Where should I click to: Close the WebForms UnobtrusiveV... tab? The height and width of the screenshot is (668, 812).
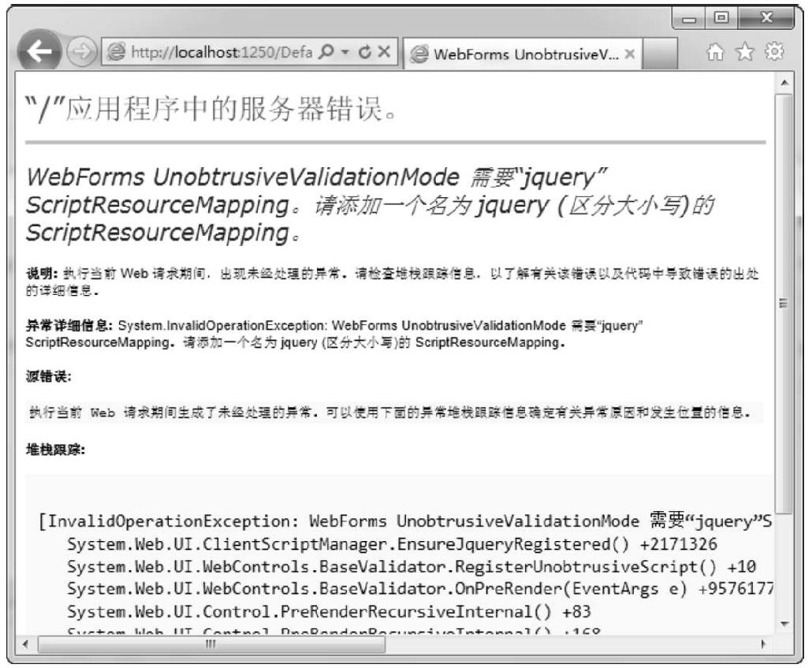click(x=629, y=54)
